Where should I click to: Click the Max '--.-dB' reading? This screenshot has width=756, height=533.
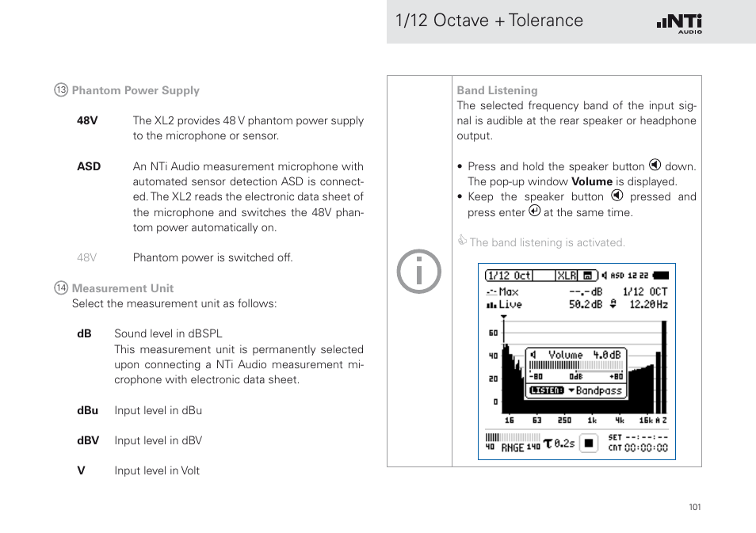click(586, 292)
